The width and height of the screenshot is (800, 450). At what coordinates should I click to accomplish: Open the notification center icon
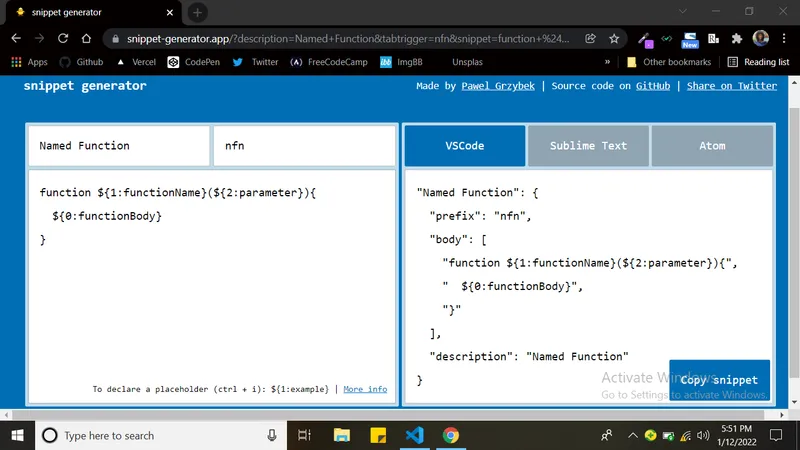coord(776,436)
